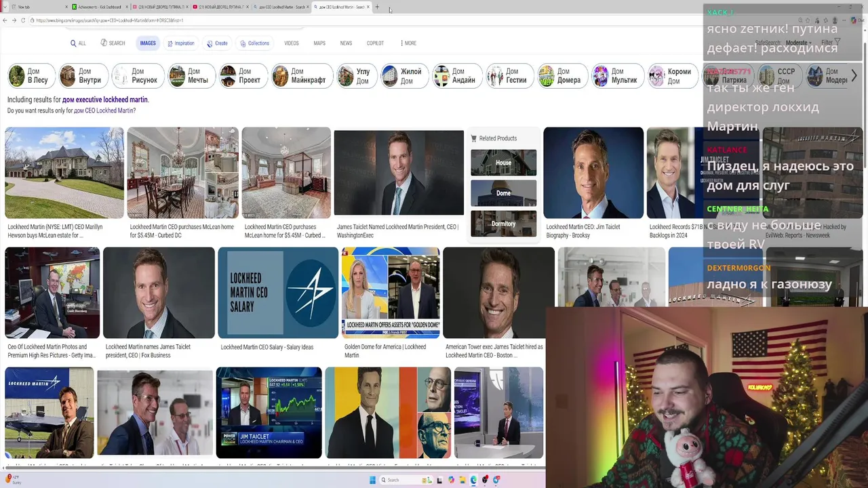Open the tab list chevron in title bar
This screenshot has width=868, height=488.
pos(5,7)
